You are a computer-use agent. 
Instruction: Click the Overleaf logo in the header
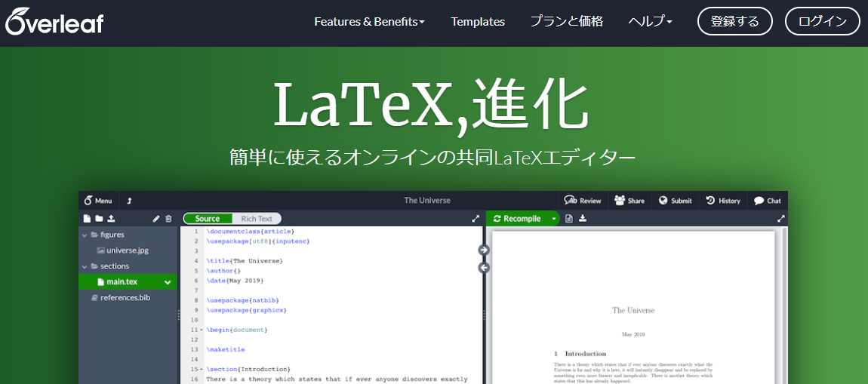point(54,22)
